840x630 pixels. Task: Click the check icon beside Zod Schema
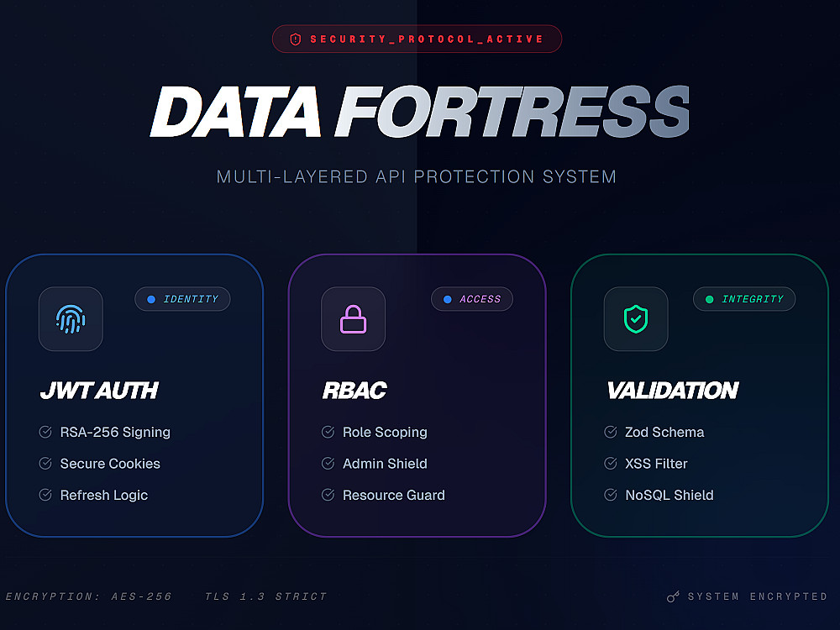pyautogui.click(x=611, y=432)
